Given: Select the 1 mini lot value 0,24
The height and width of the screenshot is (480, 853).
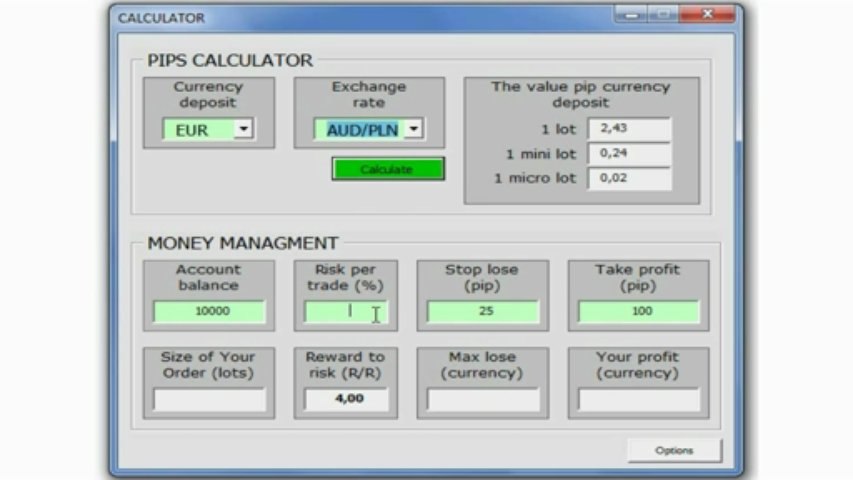Looking at the screenshot, I should click(629, 153).
